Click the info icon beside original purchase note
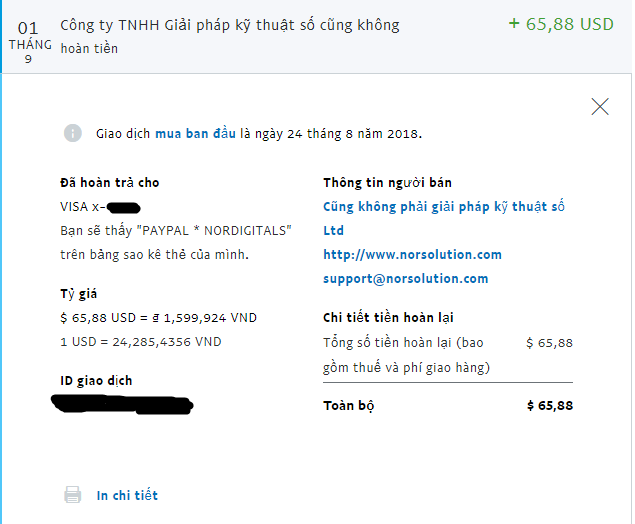The image size is (635, 524). point(73,133)
